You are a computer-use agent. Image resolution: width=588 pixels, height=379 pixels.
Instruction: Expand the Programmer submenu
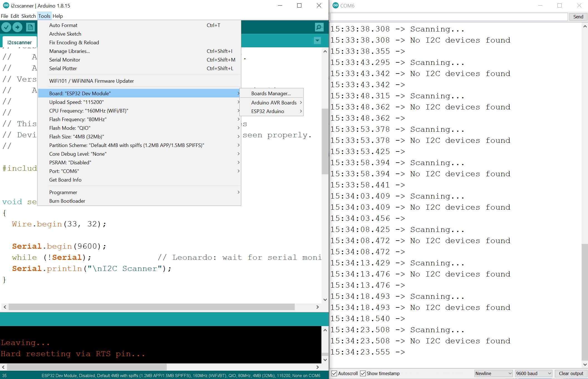(x=139, y=192)
